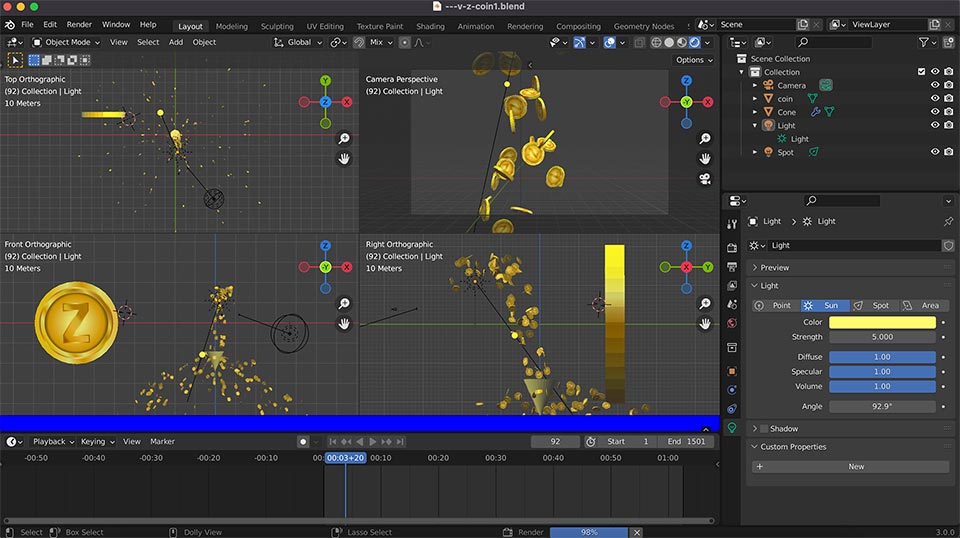Switch to the Shading workspace tab
The image size is (960, 538).
coord(430,26)
